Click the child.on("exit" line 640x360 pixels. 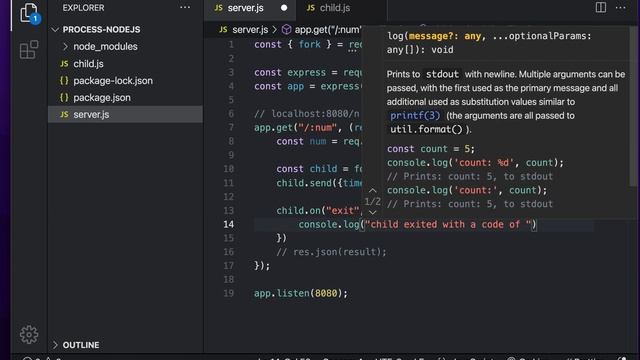coord(319,211)
